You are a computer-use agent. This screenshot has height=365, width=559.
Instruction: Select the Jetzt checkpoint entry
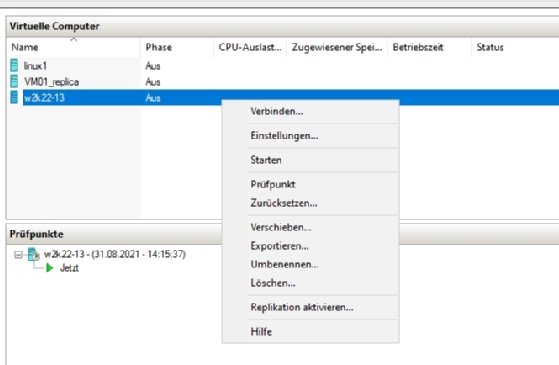[x=69, y=268]
